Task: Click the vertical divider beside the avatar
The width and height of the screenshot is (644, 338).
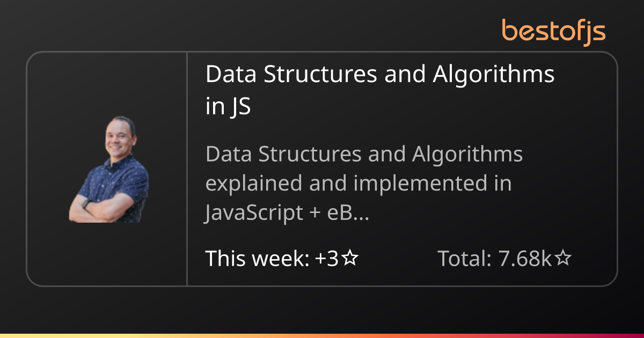Action: (x=187, y=169)
